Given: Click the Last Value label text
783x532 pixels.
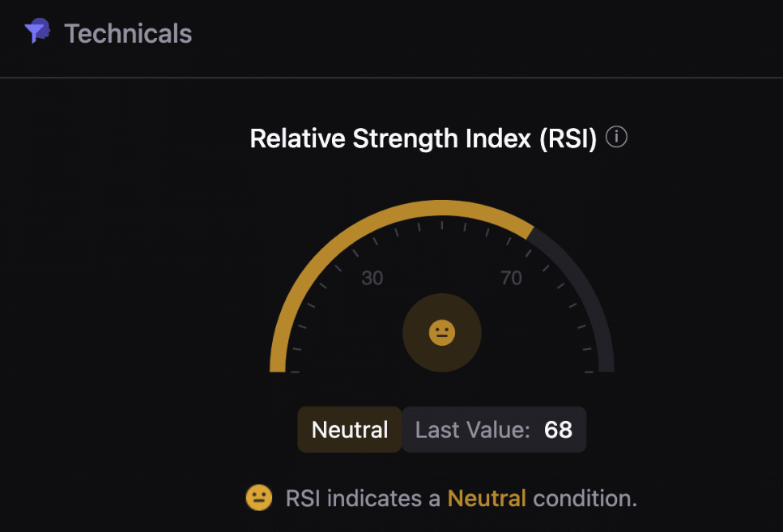Looking at the screenshot, I should (x=472, y=430).
